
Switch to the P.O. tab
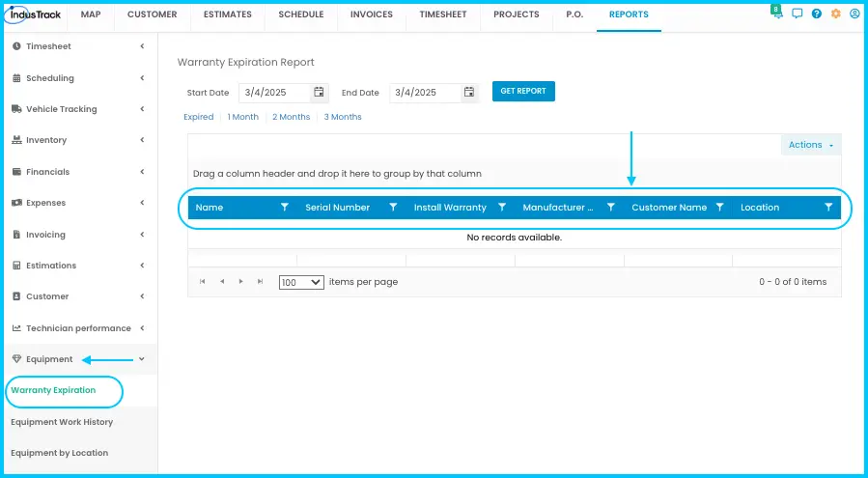point(574,14)
